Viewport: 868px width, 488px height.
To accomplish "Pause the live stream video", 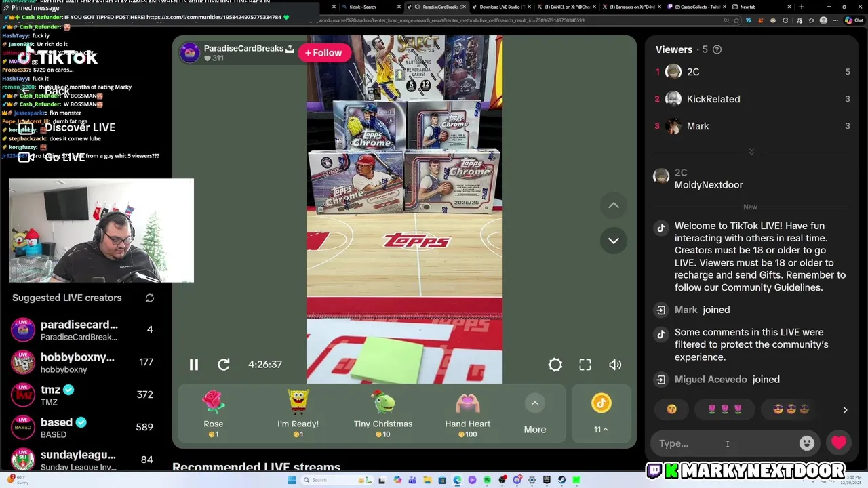I will point(194,365).
